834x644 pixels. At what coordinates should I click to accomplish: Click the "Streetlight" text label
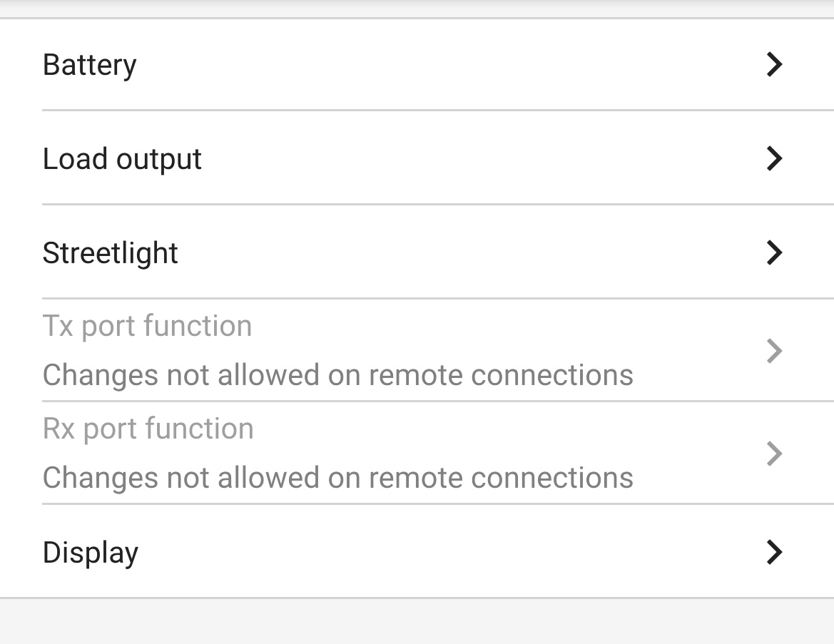click(110, 253)
